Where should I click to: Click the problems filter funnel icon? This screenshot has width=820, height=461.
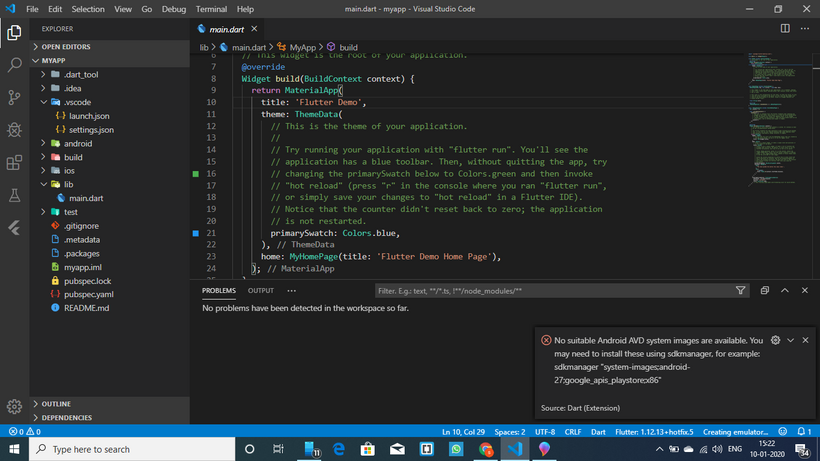pos(740,291)
